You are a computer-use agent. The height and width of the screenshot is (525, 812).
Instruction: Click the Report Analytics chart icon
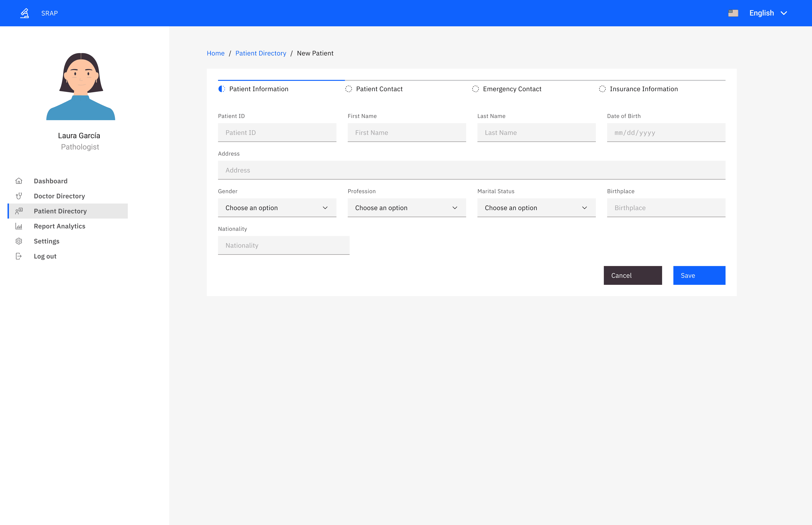coord(19,226)
